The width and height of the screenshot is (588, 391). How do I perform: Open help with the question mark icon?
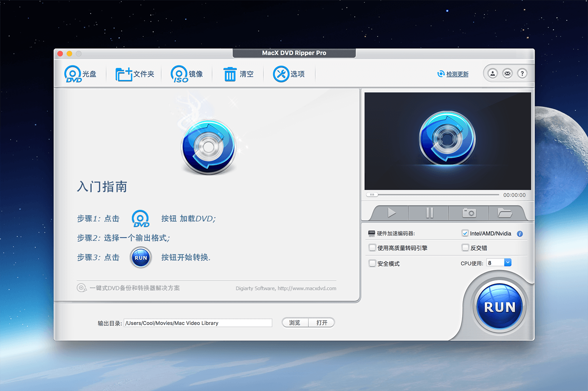pos(522,73)
